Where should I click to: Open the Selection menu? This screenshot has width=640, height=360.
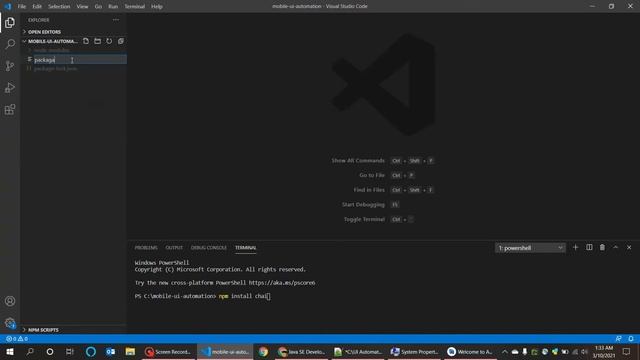coord(59,7)
